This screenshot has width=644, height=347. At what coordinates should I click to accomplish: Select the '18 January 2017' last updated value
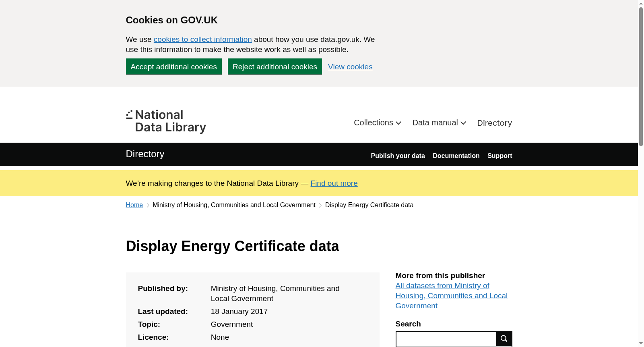[239, 312]
